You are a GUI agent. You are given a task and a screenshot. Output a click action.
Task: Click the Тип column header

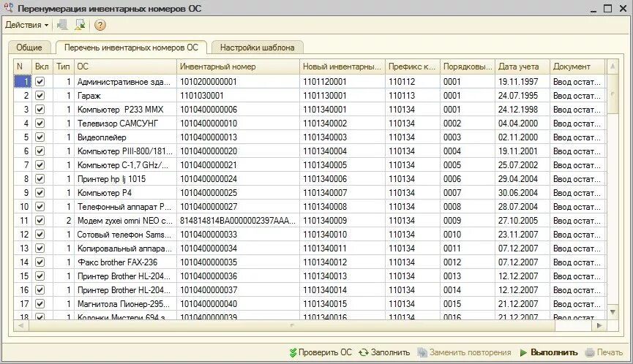click(x=64, y=67)
